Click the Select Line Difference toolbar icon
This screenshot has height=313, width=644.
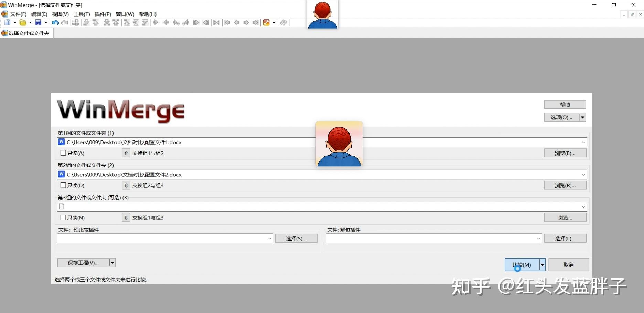(76, 22)
